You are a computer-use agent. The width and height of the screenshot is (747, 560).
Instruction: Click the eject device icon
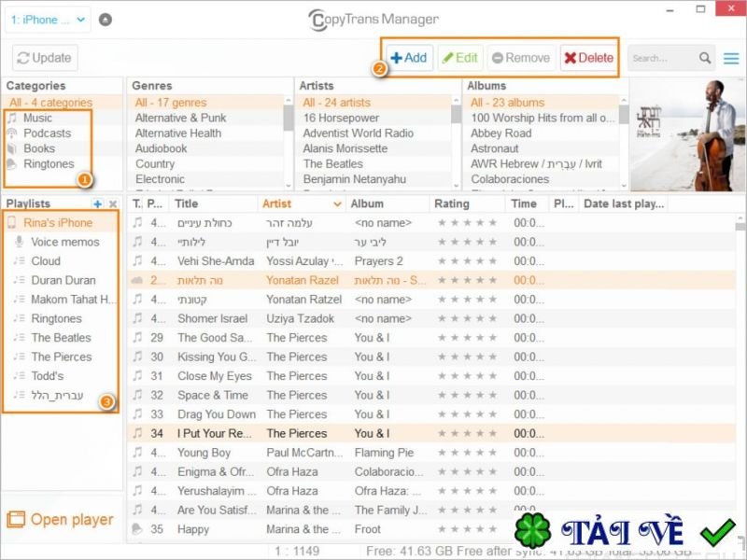[x=106, y=20]
